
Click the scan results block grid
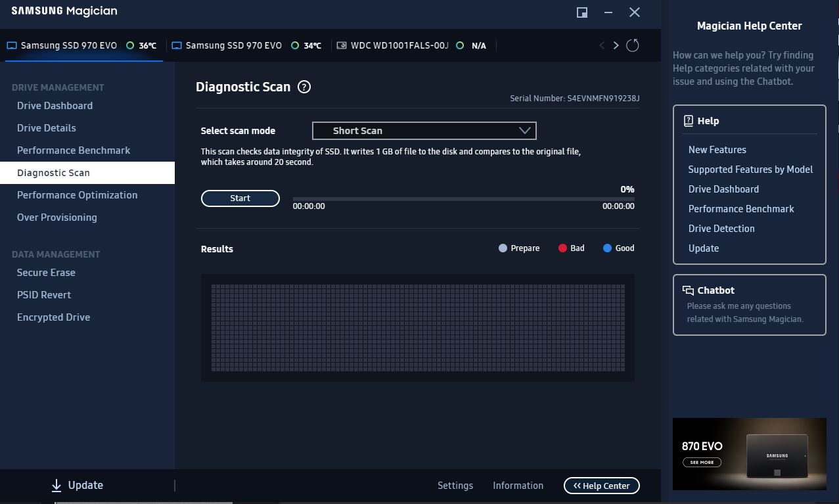tap(418, 328)
